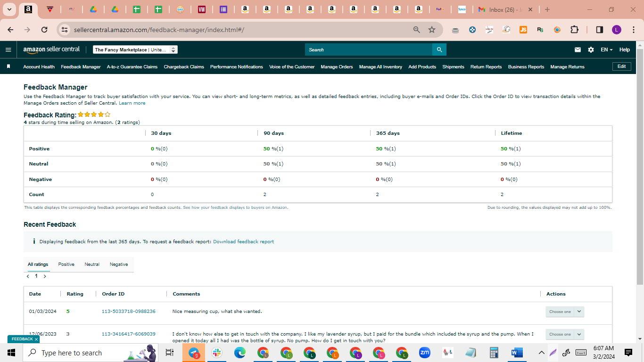Open the Chrome three-dot menu

(633, 30)
